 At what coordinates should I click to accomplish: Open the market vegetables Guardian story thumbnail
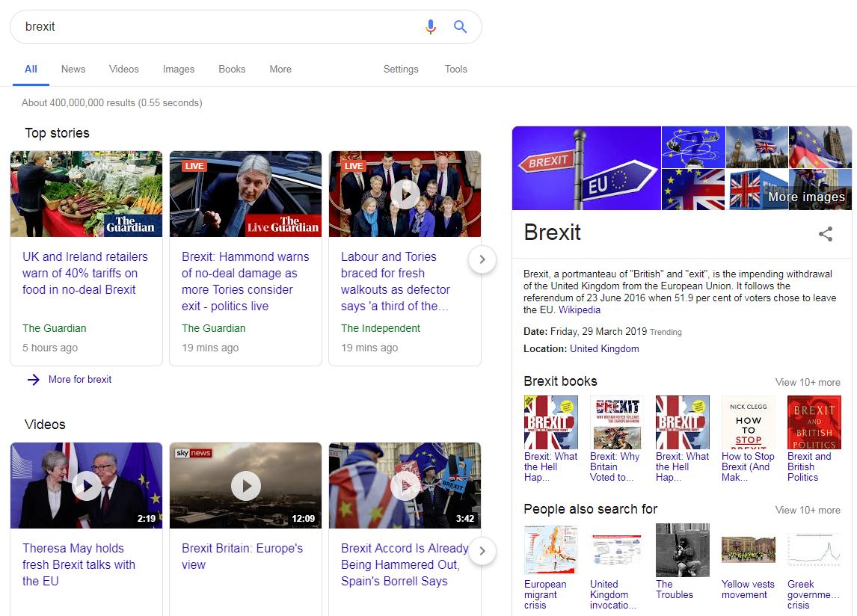[x=86, y=194]
